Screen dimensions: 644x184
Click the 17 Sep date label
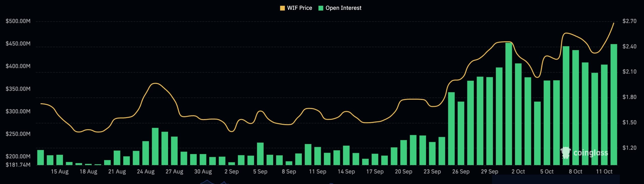pyautogui.click(x=375, y=172)
